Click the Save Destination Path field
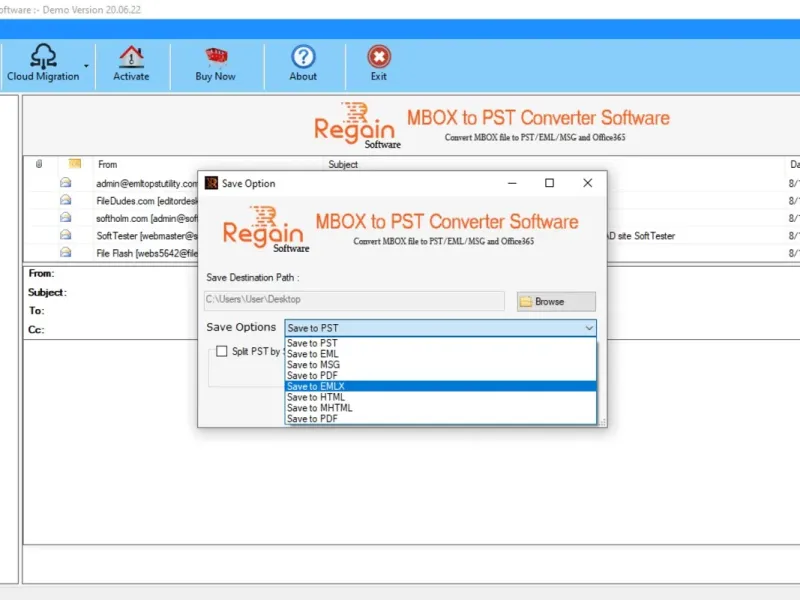Image resolution: width=800 pixels, height=600 pixels. (x=354, y=301)
